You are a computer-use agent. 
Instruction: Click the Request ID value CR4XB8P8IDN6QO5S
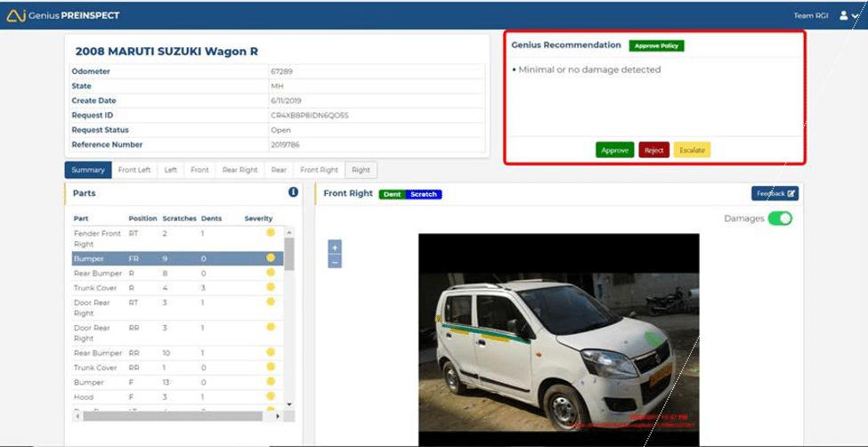click(310, 116)
